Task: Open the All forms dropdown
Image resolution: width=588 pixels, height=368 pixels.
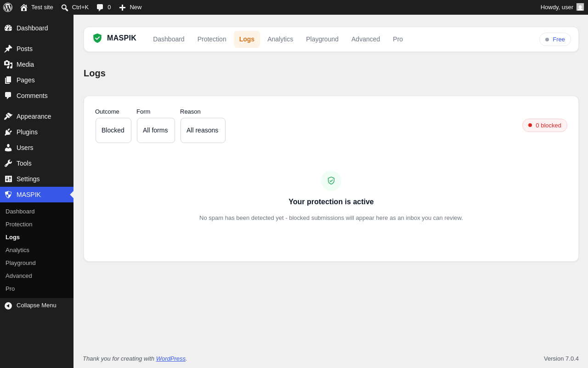Action: point(156,130)
